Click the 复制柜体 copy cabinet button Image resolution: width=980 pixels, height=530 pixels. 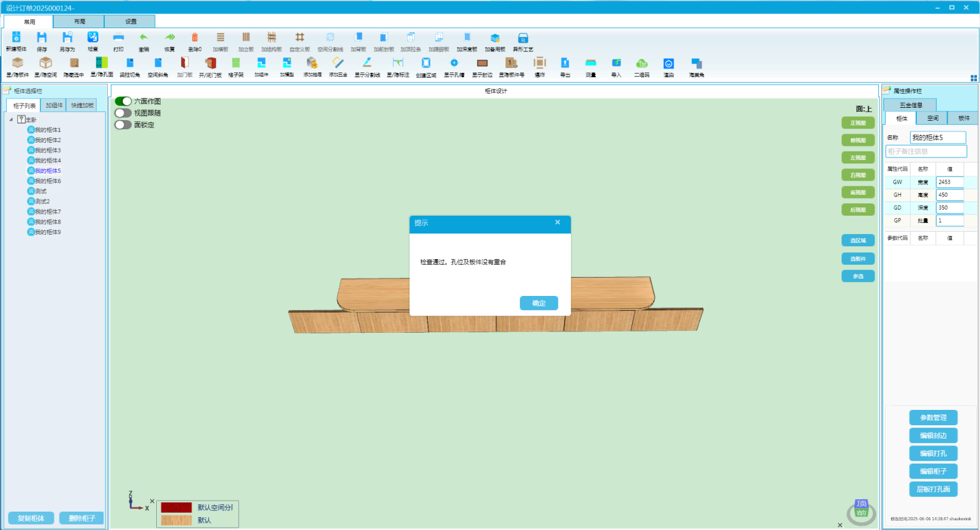tap(31, 518)
